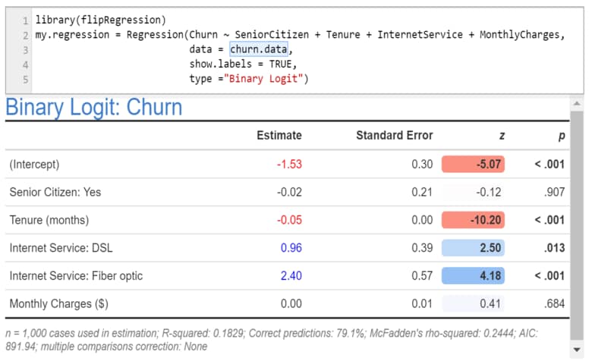
Task: Click line number 2 in the code gutter
Action: tap(25, 35)
